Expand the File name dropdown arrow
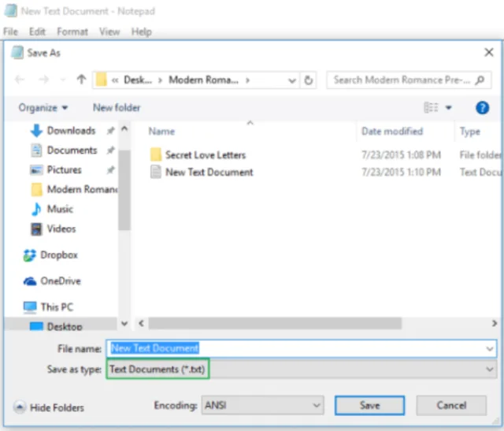The width and height of the screenshot is (504, 431). coord(490,348)
